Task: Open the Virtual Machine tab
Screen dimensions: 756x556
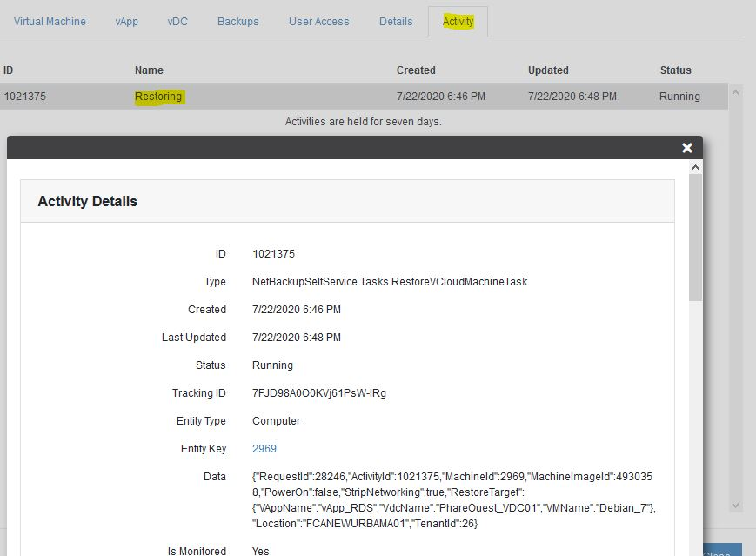Action: [x=50, y=22]
